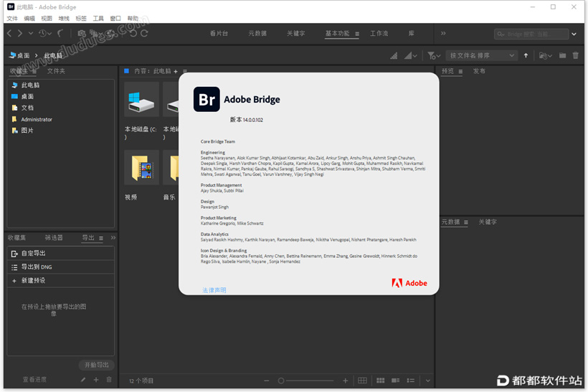Open the recent files clock dropdown
Viewport: 588px width, 392px height.
tap(44, 34)
